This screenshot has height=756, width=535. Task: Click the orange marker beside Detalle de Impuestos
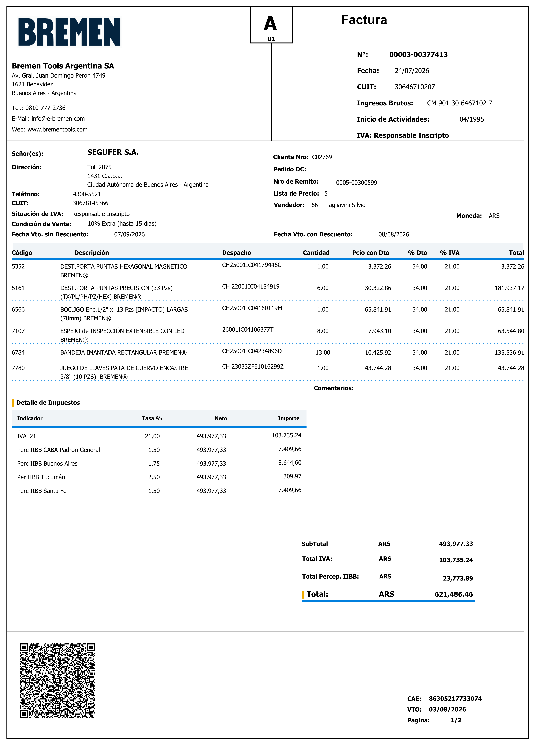click(13, 403)
